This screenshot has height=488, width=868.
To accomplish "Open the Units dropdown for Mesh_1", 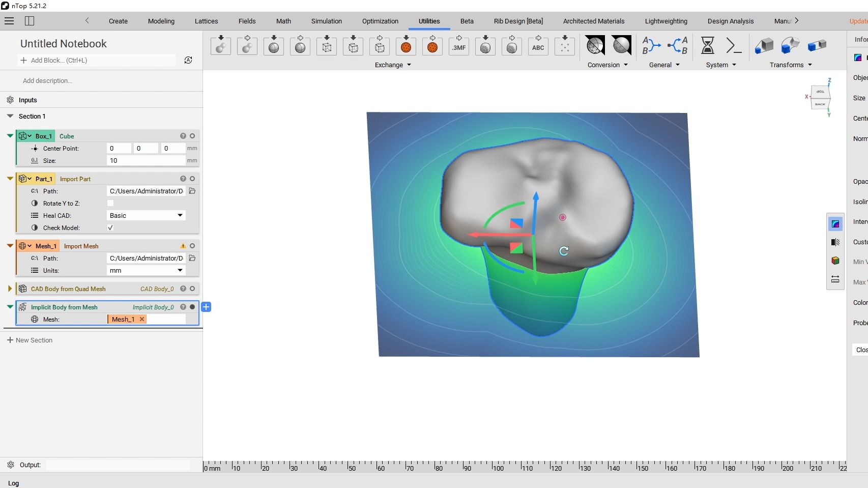I will (x=146, y=270).
